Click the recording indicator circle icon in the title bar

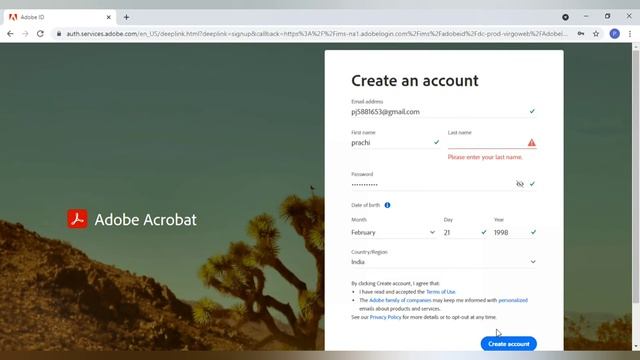tap(565, 17)
